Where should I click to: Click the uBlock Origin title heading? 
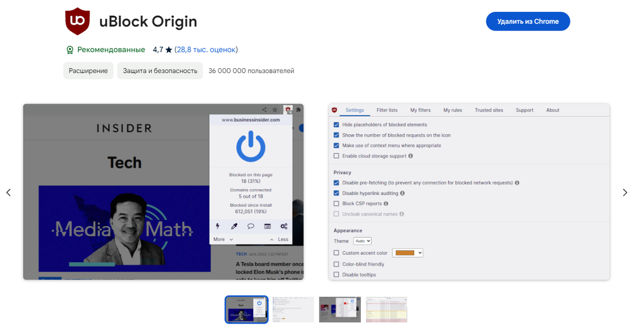point(148,21)
